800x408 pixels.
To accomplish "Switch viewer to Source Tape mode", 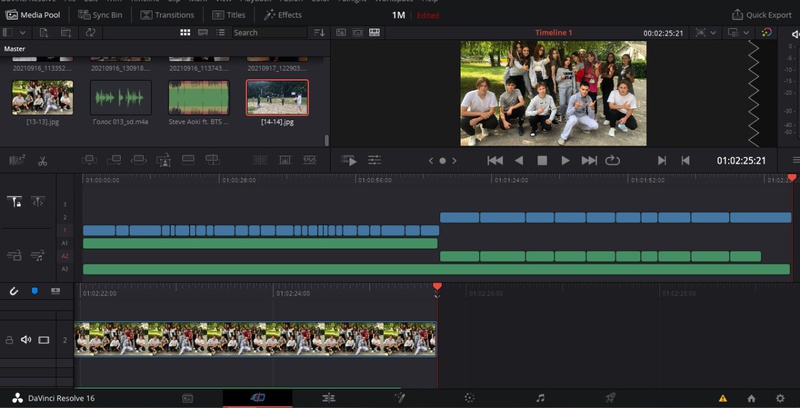I will point(358,33).
